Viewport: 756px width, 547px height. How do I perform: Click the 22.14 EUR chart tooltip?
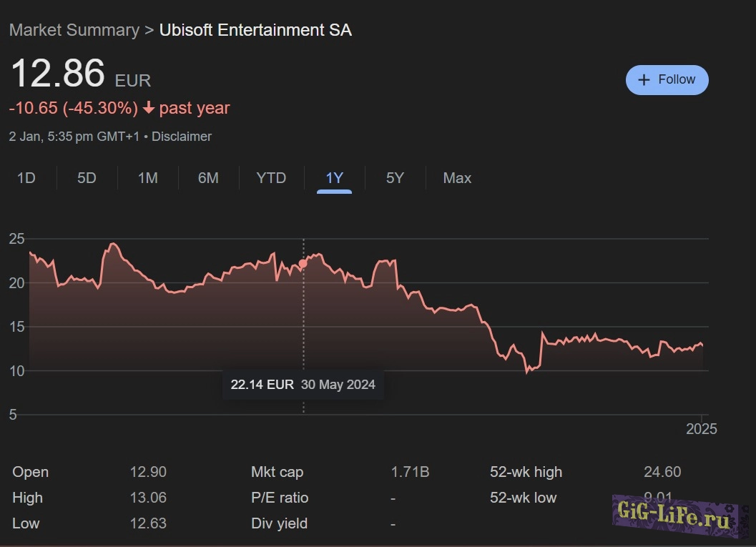coord(303,385)
